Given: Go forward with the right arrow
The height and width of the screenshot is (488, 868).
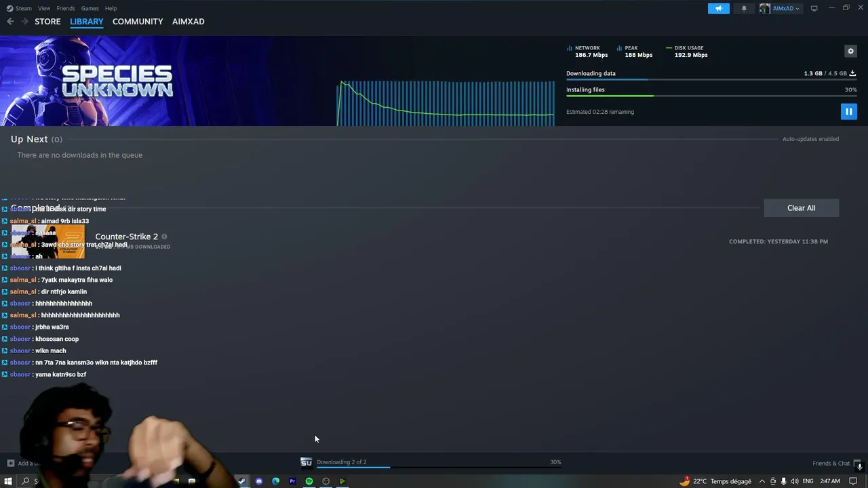Looking at the screenshot, I should 24,22.
